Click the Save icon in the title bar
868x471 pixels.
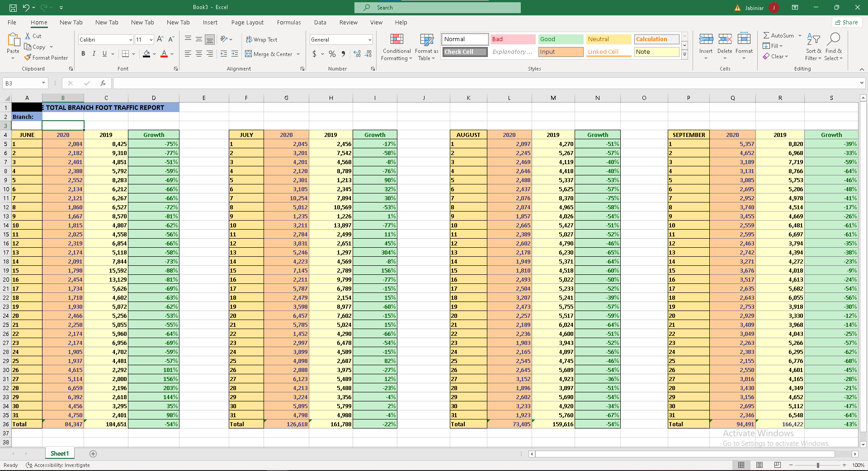coord(13,8)
